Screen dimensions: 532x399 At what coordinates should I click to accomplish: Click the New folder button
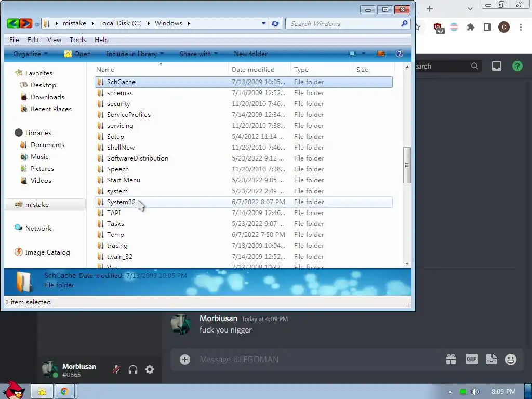point(250,54)
